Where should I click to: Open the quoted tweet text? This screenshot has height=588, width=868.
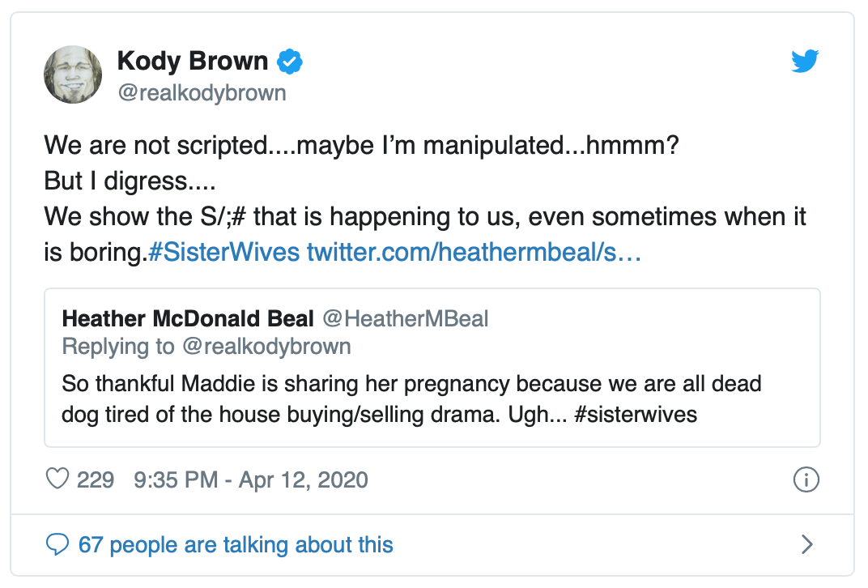coord(411,398)
